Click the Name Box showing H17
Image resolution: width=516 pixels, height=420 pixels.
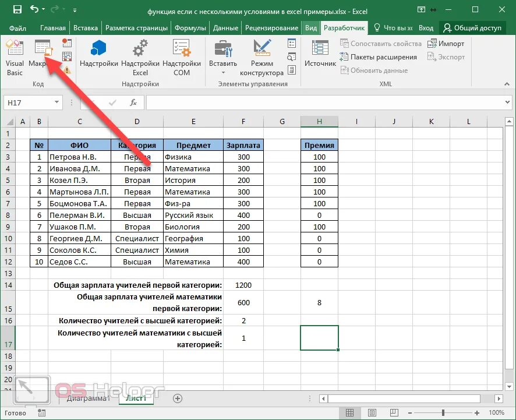28,103
